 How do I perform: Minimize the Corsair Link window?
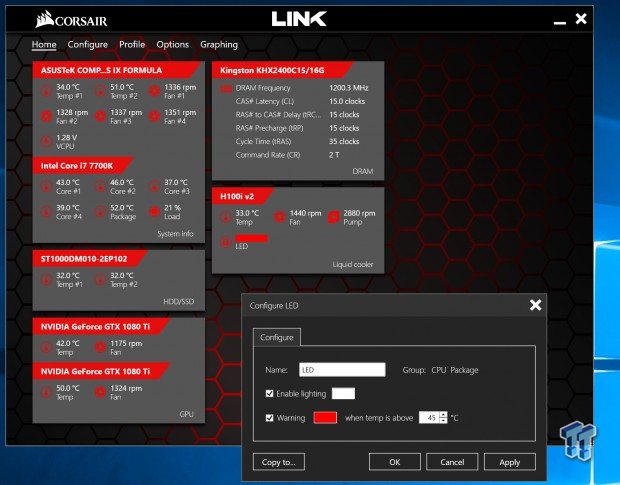560,22
